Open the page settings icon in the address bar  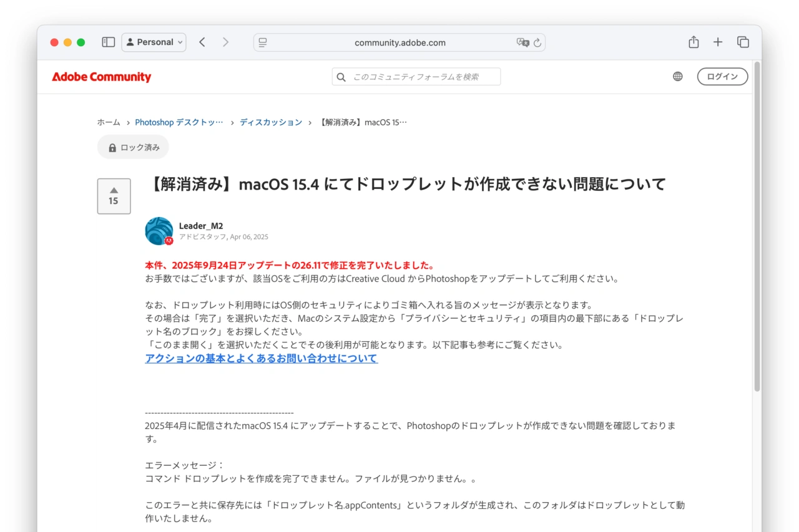(263, 42)
